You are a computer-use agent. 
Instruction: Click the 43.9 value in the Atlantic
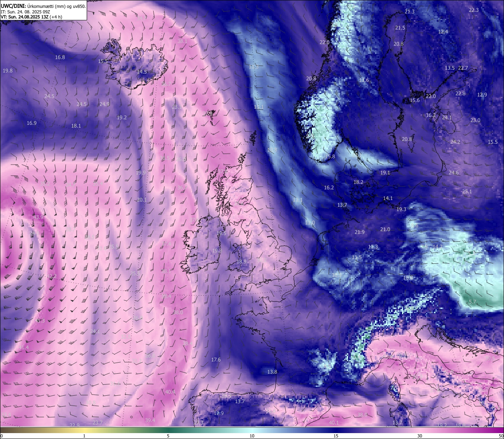[38, 217]
